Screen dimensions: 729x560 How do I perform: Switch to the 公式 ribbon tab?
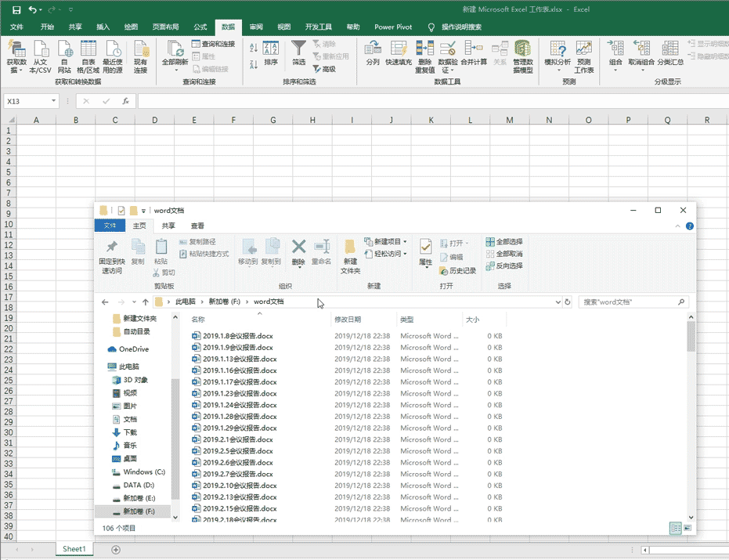coord(200,27)
